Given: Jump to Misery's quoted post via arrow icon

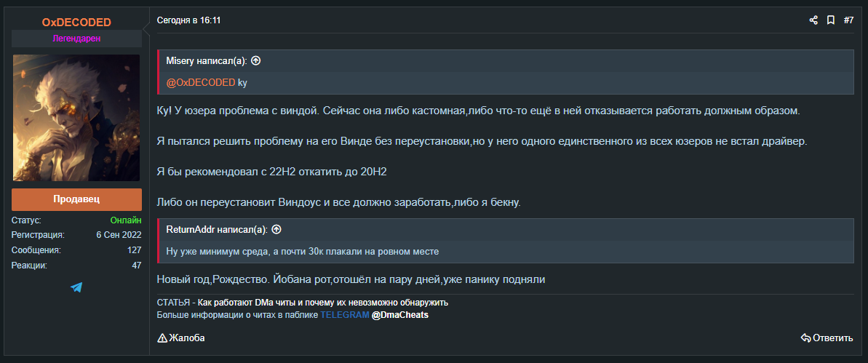Looking at the screenshot, I should pos(255,61).
